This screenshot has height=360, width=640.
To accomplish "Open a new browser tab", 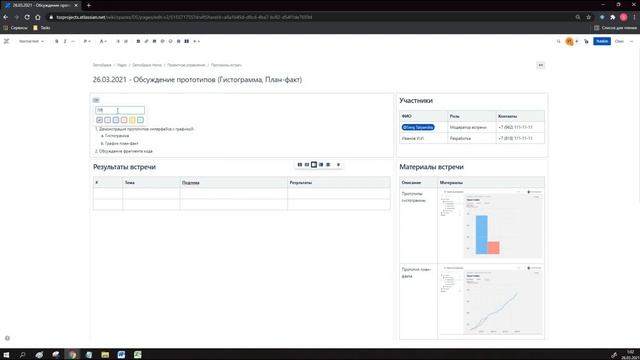I will coord(89,5).
